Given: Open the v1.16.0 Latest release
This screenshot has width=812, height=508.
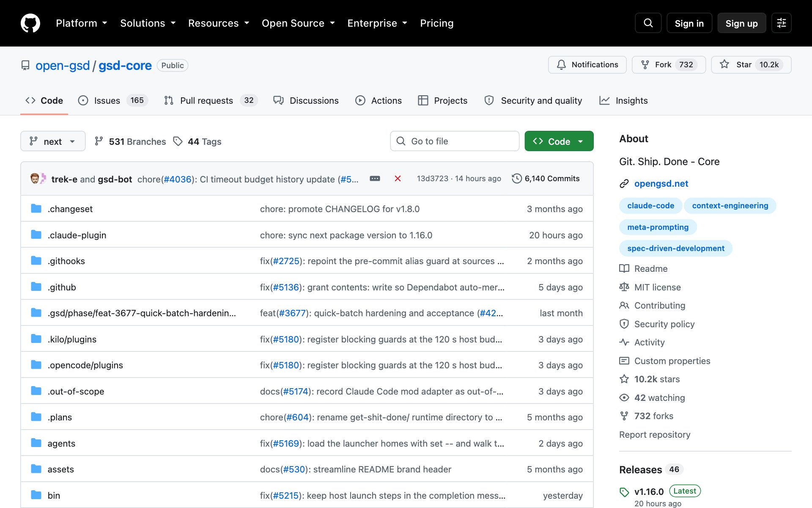Looking at the screenshot, I should [x=660, y=491].
